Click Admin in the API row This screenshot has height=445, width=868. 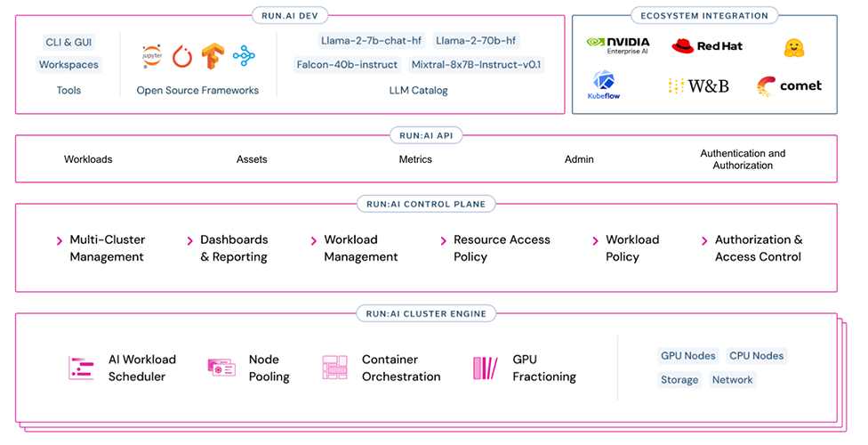pyautogui.click(x=579, y=159)
